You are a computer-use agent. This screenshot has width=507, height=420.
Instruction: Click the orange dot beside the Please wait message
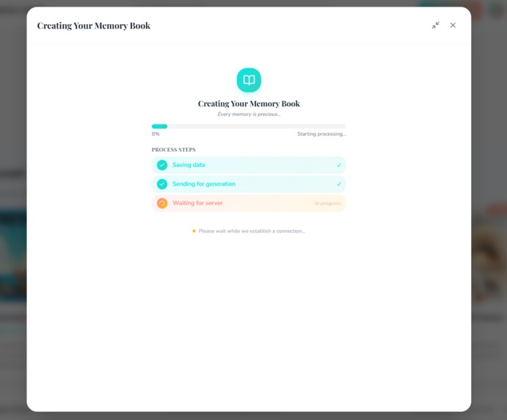coord(194,231)
